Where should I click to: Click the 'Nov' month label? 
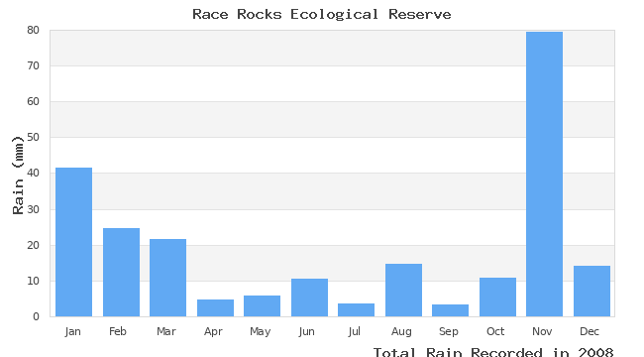tap(542, 331)
